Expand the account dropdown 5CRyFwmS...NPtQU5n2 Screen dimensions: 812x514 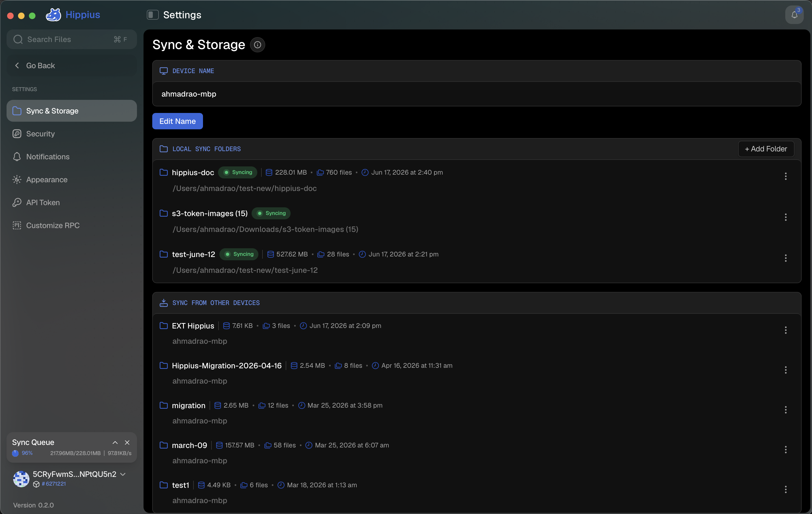(123, 474)
